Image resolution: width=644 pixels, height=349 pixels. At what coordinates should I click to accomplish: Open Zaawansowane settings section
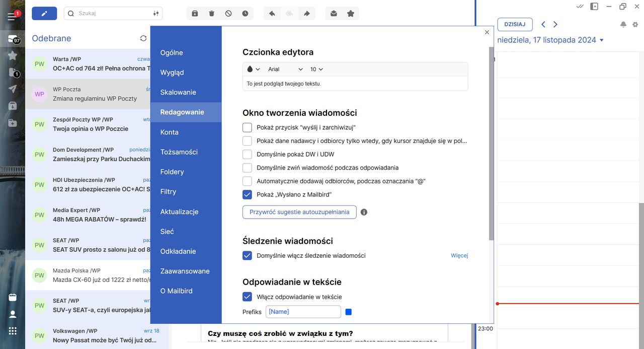(x=186, y=271)
